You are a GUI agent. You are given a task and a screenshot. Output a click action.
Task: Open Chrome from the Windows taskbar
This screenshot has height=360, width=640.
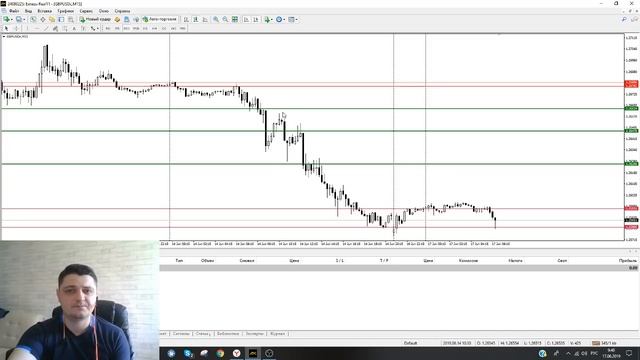[x=220, y=353]
